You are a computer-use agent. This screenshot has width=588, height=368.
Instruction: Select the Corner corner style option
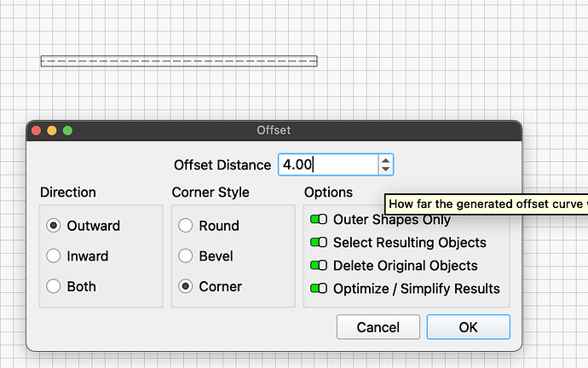(185, 286)
